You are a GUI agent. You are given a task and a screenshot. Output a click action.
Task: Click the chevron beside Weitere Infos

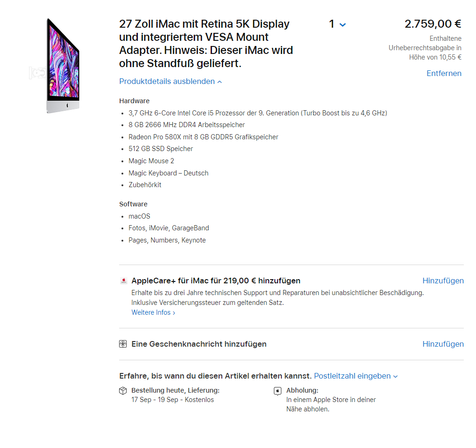click(x=174, y=313)
